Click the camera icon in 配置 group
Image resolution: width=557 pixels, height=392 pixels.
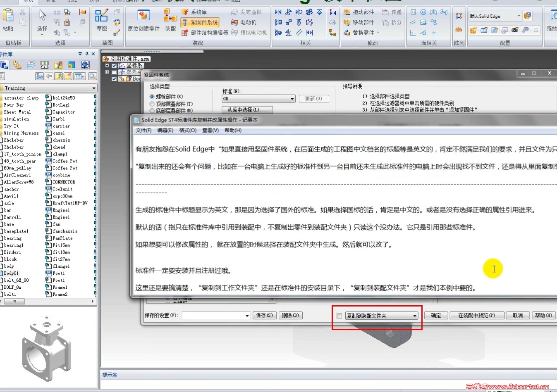click(x=515, y=30)
